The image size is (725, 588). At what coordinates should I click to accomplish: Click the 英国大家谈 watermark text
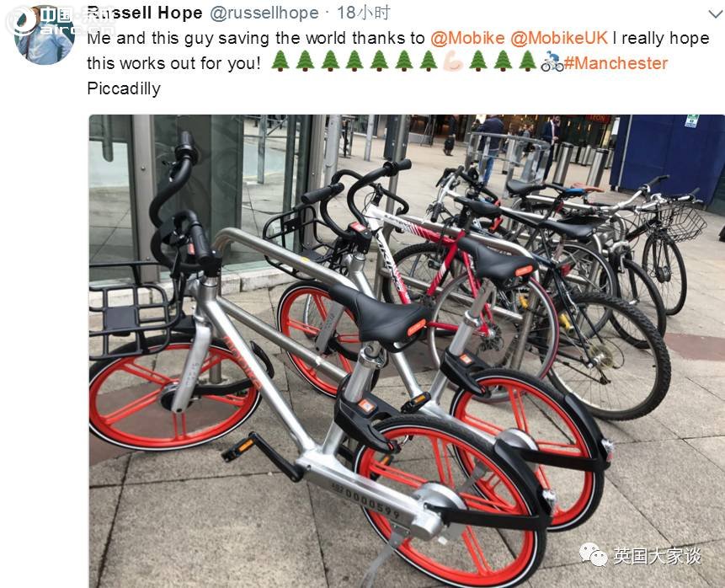coord(657,556)
